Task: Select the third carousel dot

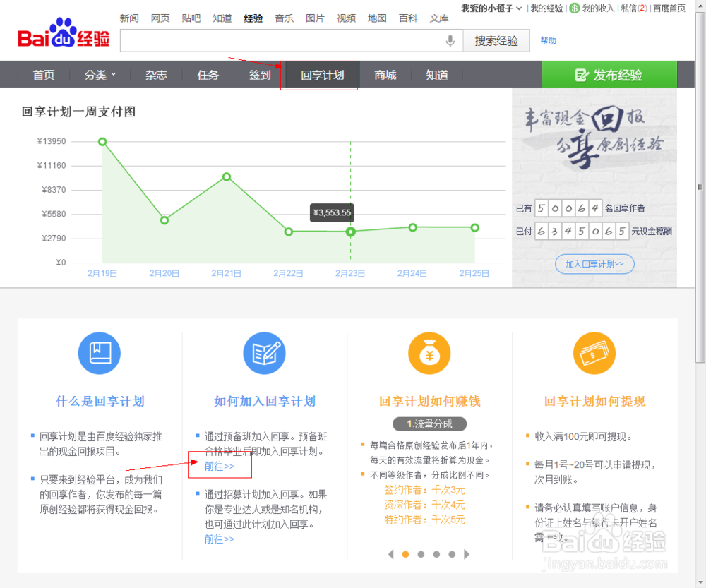Action: (436, 554)
